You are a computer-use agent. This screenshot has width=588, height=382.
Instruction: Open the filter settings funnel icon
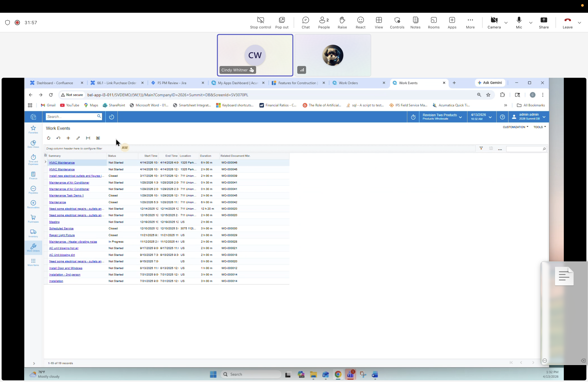tap(481, 148)
